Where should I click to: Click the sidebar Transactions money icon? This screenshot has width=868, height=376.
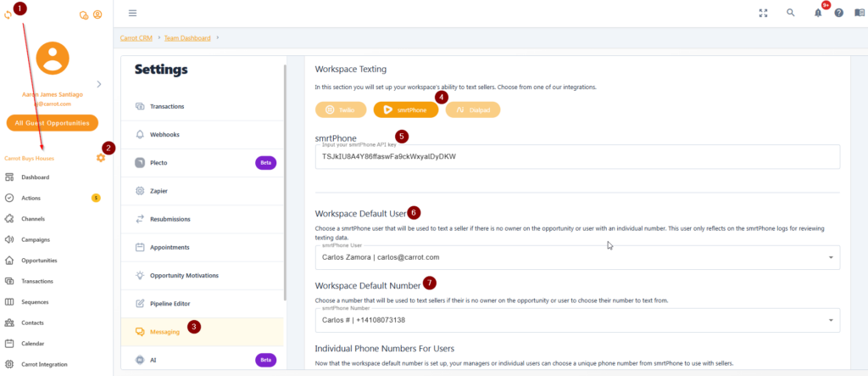pos(8,281)
